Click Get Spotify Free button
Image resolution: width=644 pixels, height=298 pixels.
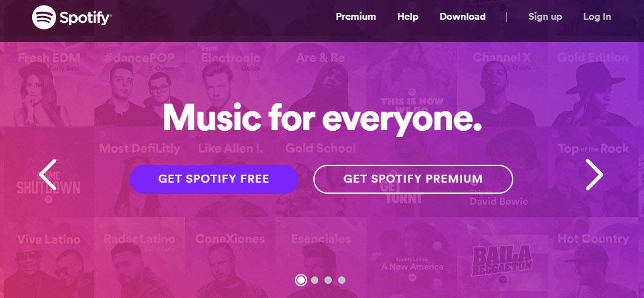coord(214,179)
